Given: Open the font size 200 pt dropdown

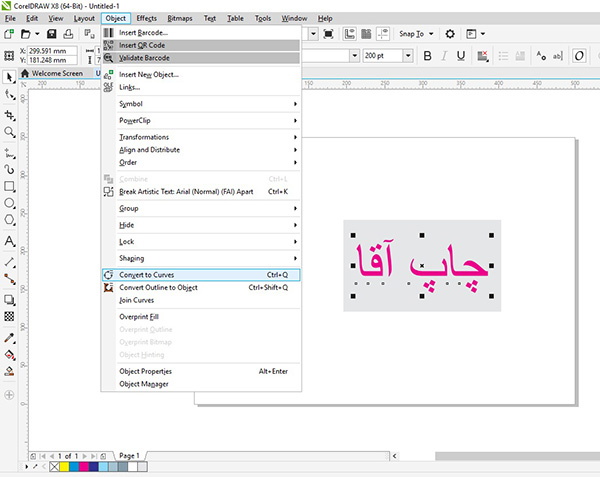Looking at the screenshot, I should (408, 55).
